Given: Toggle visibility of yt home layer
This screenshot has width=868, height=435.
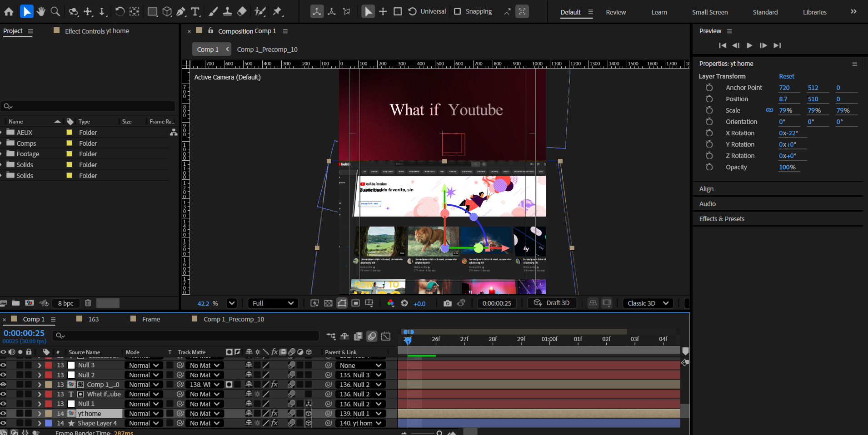Looking at the screenshot, I should pos(4,414).
